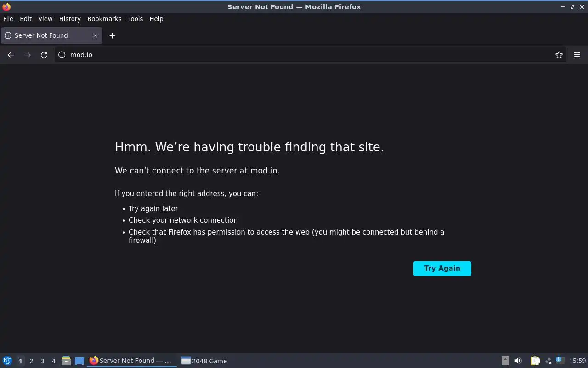588x368 pixels.
Task: Click the 'Check that Firefox has permission' bullet
Action: click(x=286, y=236)
